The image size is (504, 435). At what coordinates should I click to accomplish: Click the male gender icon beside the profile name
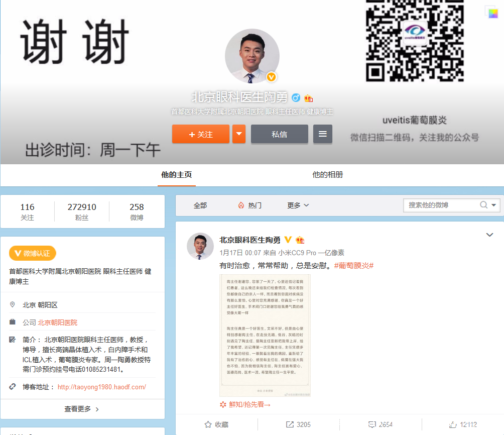coord(296,97)
